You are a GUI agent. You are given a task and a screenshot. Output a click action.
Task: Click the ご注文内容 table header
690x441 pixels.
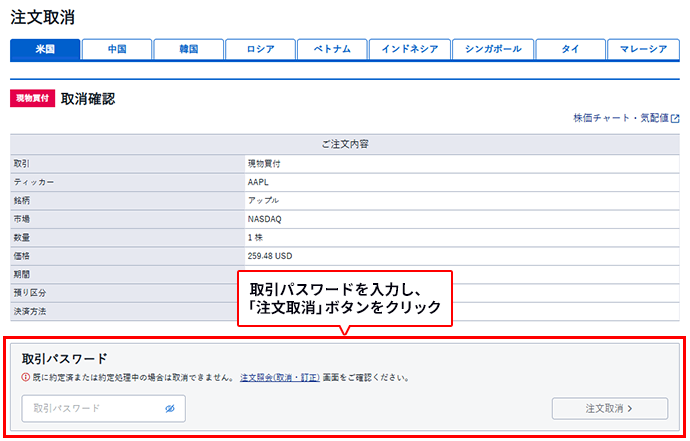click(345, 144)
